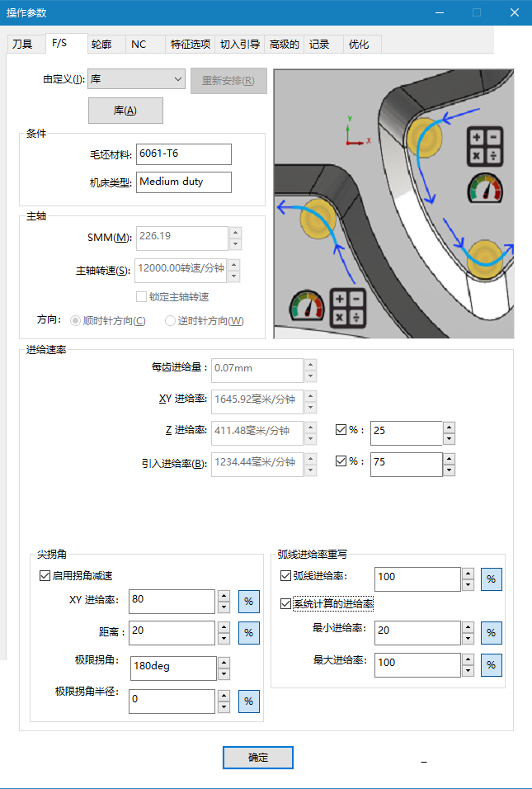The image size is (532, 789).
Task: Switch to the 记录 tab
Action: pos(323,45)
